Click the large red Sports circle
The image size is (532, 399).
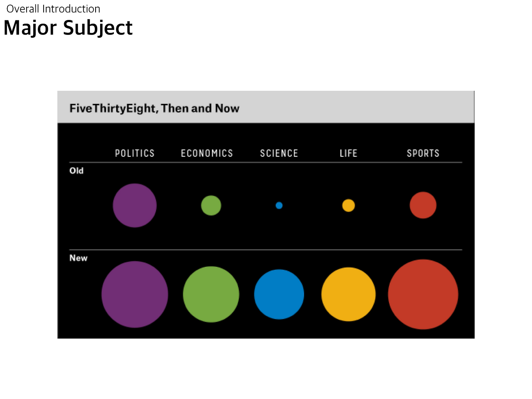tap(423, 294)
